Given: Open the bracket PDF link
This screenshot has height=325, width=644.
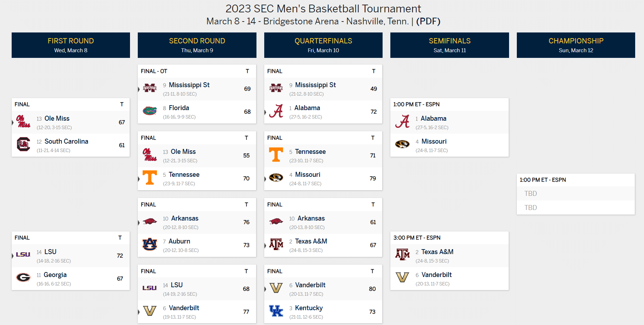Looking at the screenshot, I should [x=428, y=21].
